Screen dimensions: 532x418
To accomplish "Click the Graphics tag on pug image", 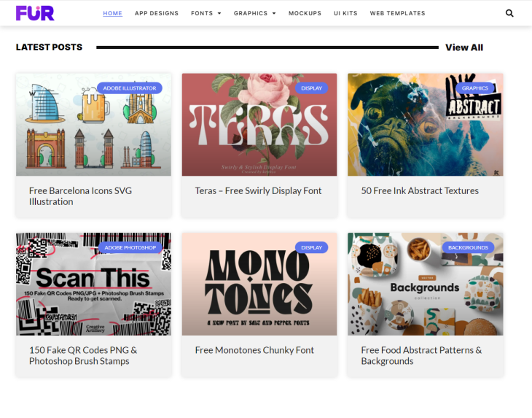I will tap(474, 88).
